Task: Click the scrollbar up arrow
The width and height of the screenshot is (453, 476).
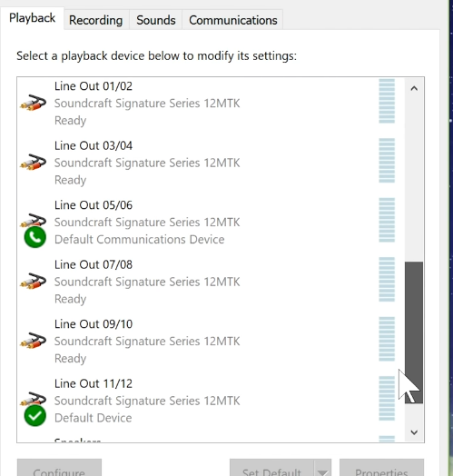Action: pyautogui.click(x=414, y=88)
